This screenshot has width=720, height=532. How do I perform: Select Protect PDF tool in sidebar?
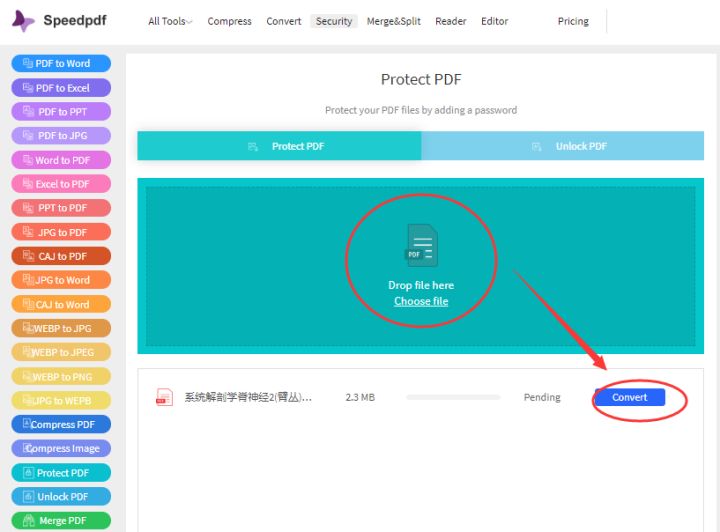click(61, 472)
